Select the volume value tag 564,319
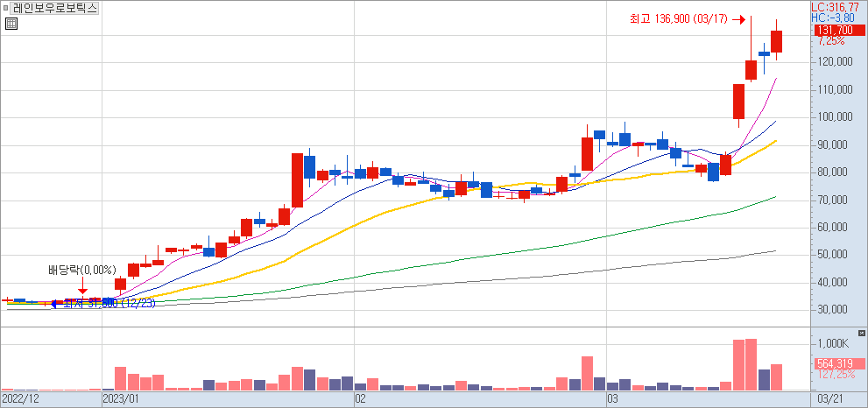Viewport: 868px width, 408px height. [x=838, y=363]
